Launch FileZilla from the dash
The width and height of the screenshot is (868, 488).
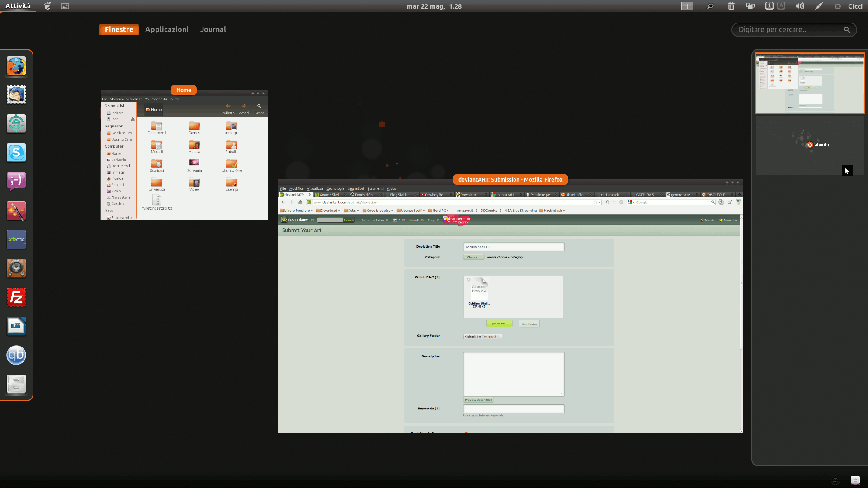click(16, 297)
